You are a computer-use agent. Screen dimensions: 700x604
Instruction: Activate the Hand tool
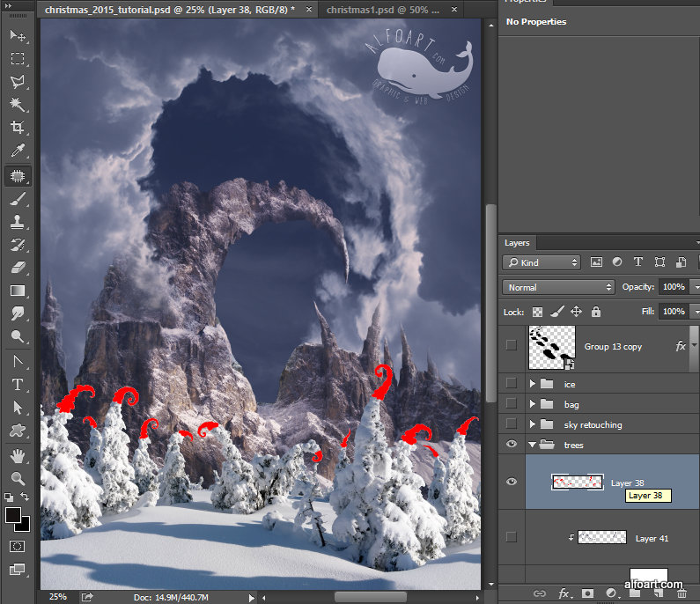(x=17, y=455)
